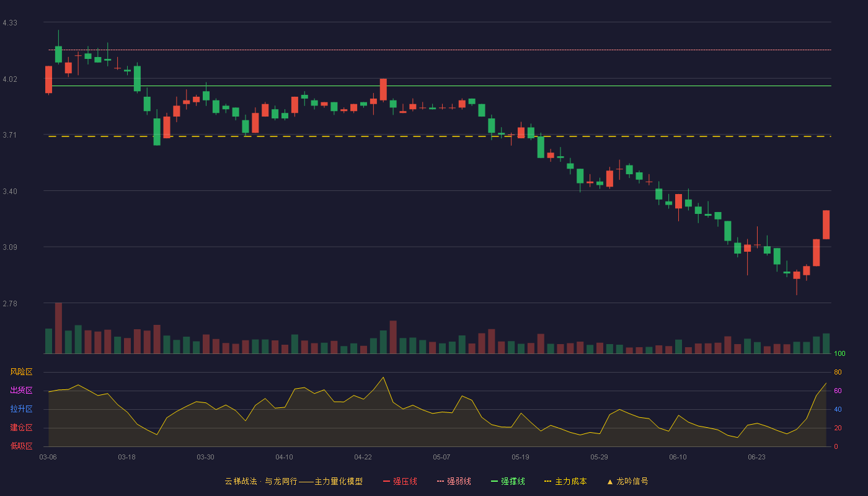Screen dimensions: 868x496
Task: Click the 80 indicator scale value
Action: (838, 372)
